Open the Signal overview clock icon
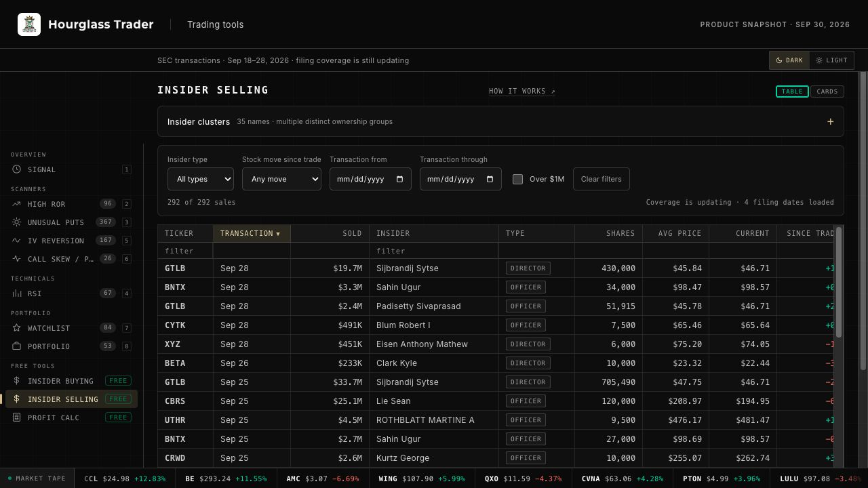Image resolution: width=868 pixels, height=488 pixels. pos(16,169)
